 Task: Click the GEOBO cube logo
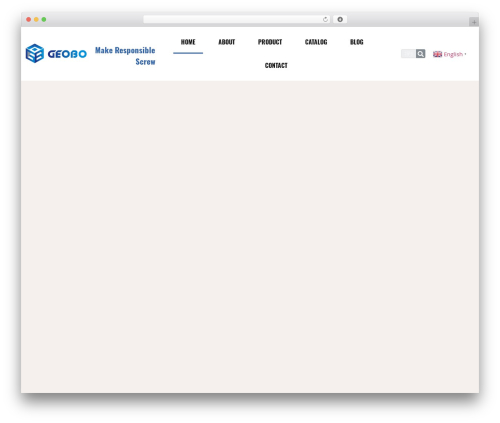(35, 53)
